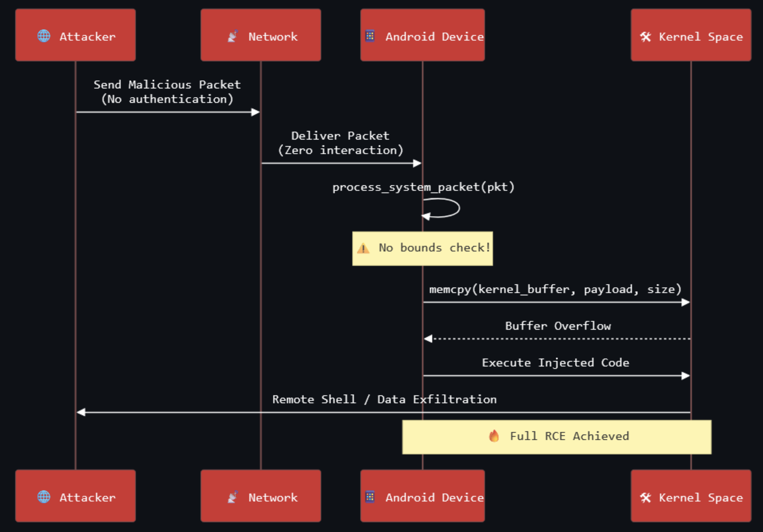Select the 'Buffer Overflow' dashed return label

click(x=558, y=326)
